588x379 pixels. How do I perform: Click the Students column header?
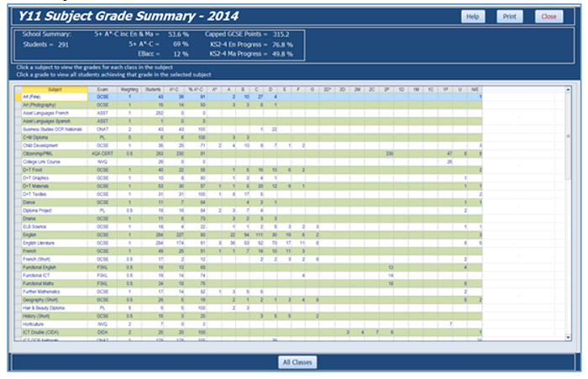[153, 89]
